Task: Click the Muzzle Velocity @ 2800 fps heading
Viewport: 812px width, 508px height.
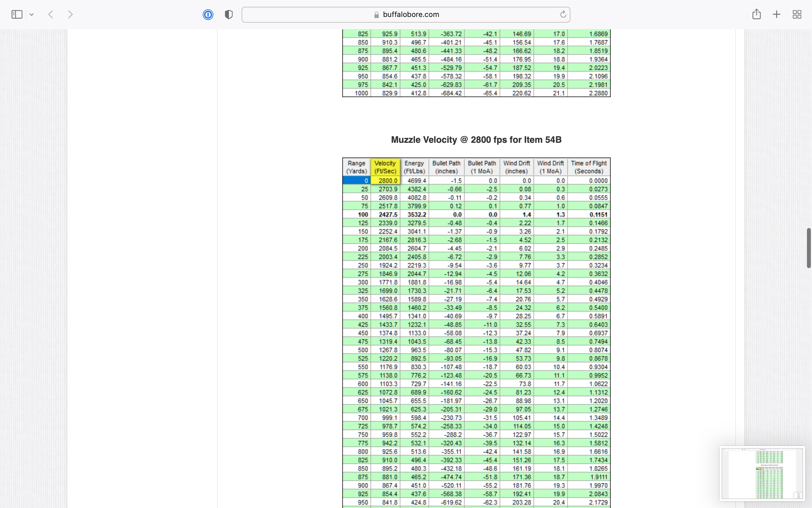Action: point(476,140)
